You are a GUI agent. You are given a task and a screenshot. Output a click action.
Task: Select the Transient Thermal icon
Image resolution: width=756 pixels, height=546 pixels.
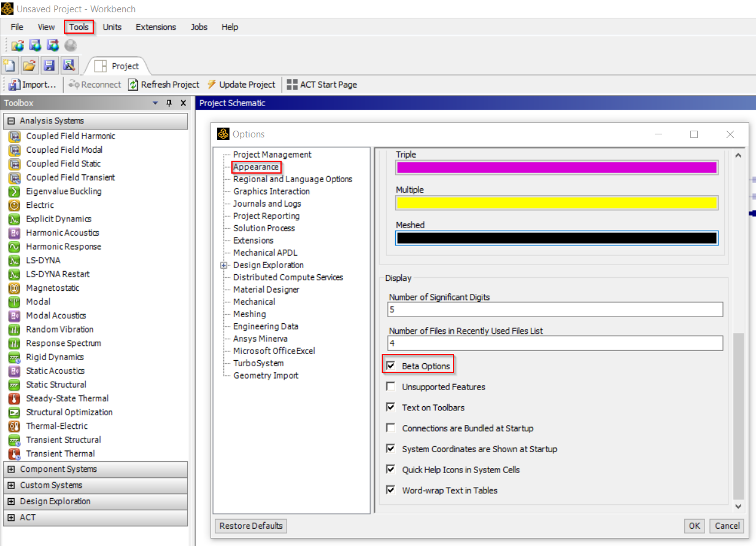click(x=15, y=453)
